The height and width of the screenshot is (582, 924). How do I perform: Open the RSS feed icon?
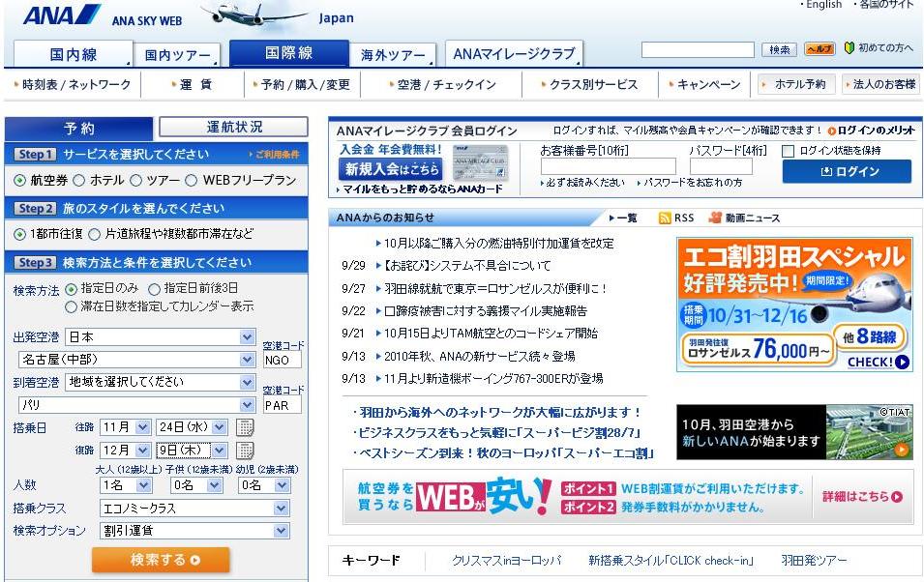pyautogui.click(x=665, y=218)
